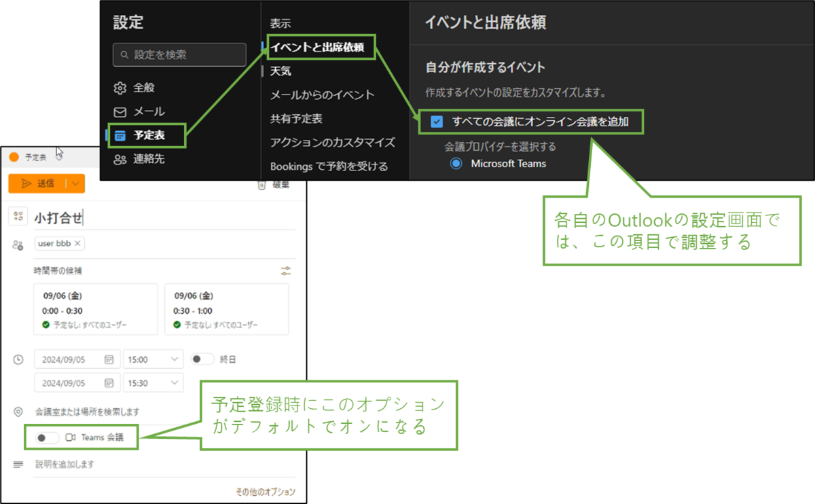This screenshot has width=815, height=504.
Task: Click the clock icon beside the date fields
Action: pos(18,359)
